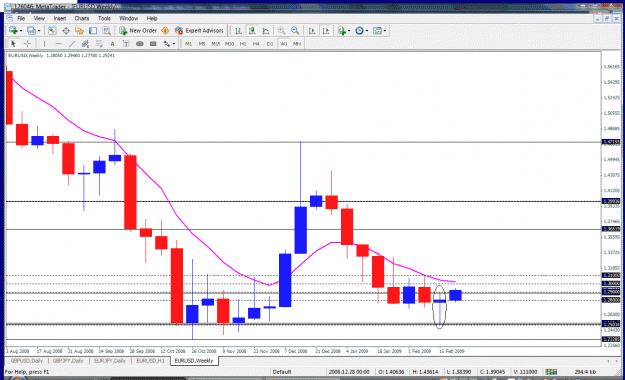This screenshot has height=380, width=625.
Task: Click the Default profile status entry
Action: coord(282,372)
